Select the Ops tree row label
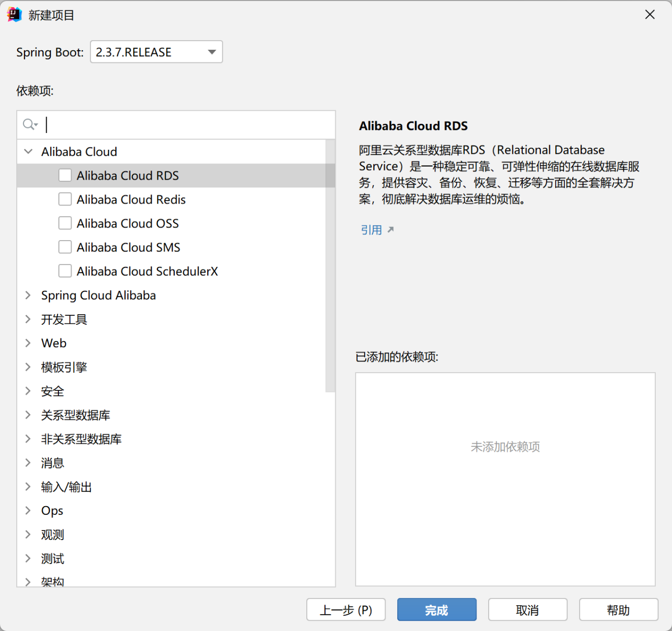This screenshot has height=631, width=672. pyautogui.click(x=52, y=511)
